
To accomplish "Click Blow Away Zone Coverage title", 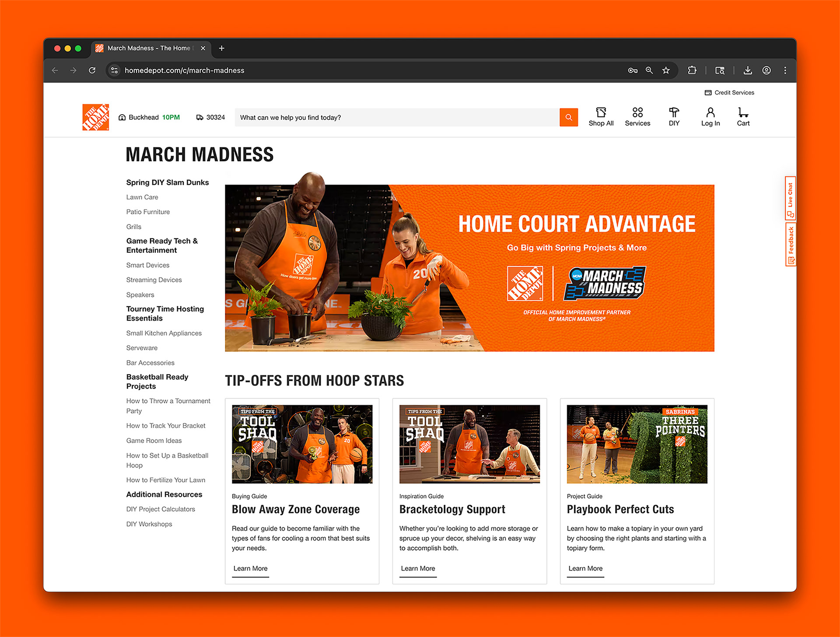I will [x=296, y=509].
